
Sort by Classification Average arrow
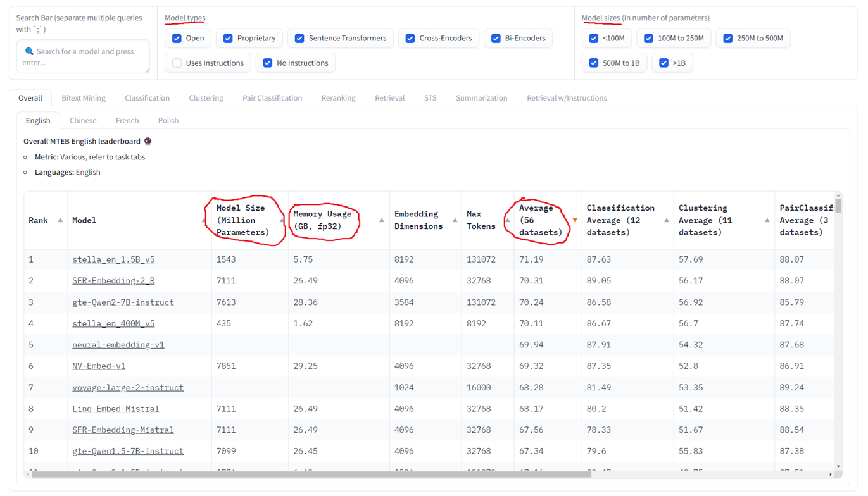coord(667,220)
